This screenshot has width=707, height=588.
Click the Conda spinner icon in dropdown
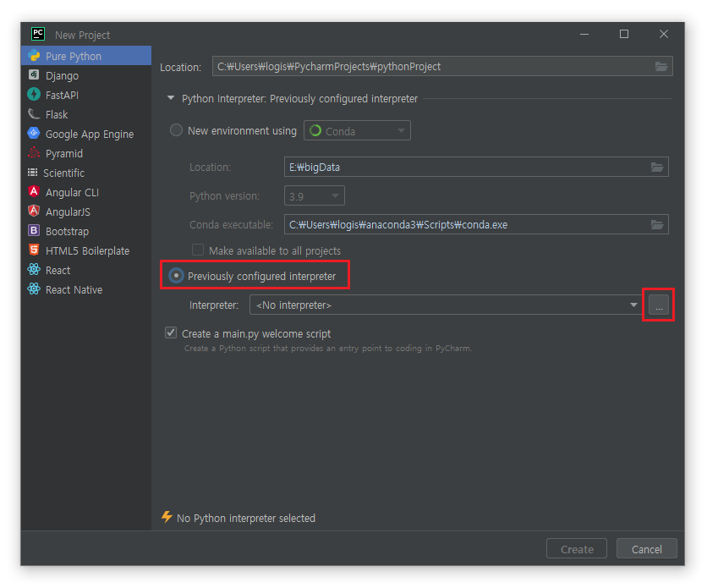pyautogui.click(x=315, y=131)
